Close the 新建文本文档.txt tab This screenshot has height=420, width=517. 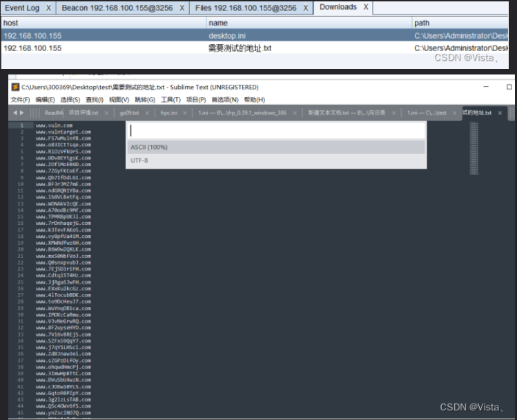393,113
